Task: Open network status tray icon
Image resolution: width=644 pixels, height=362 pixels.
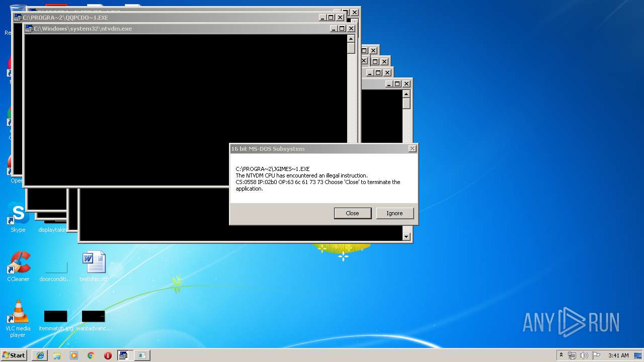Action: tap(572, 355)
